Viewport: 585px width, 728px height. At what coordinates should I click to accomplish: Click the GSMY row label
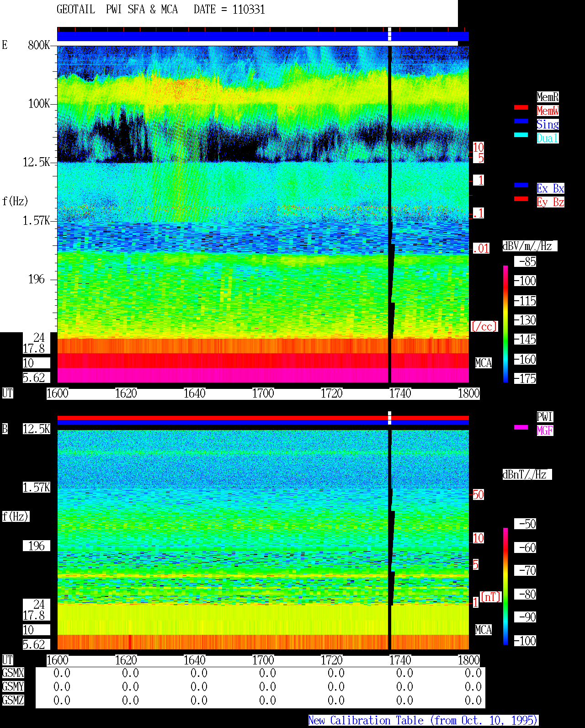(13, 686)
